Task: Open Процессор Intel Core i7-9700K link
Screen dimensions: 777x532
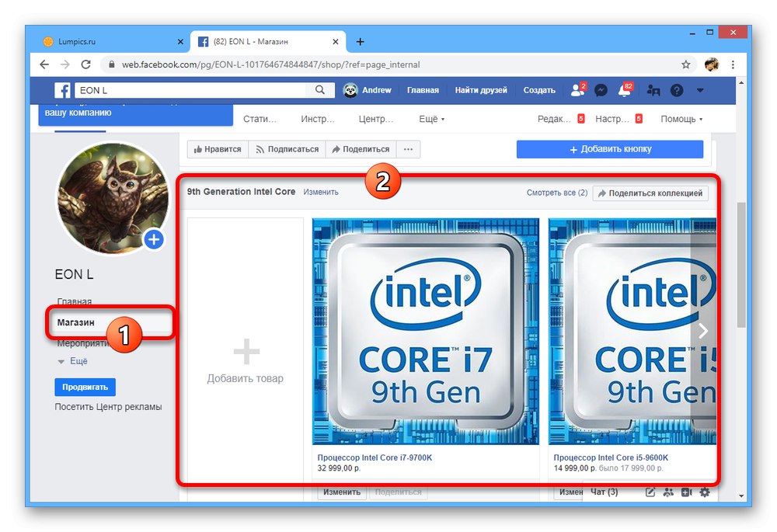Action: point(375,457)
